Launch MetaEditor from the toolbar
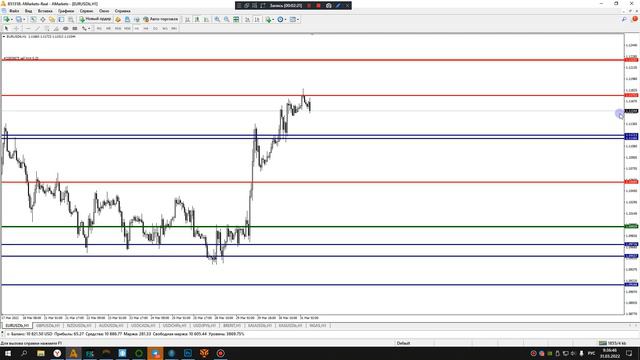Viewport: 640px width, 360px height. (118, 19)
